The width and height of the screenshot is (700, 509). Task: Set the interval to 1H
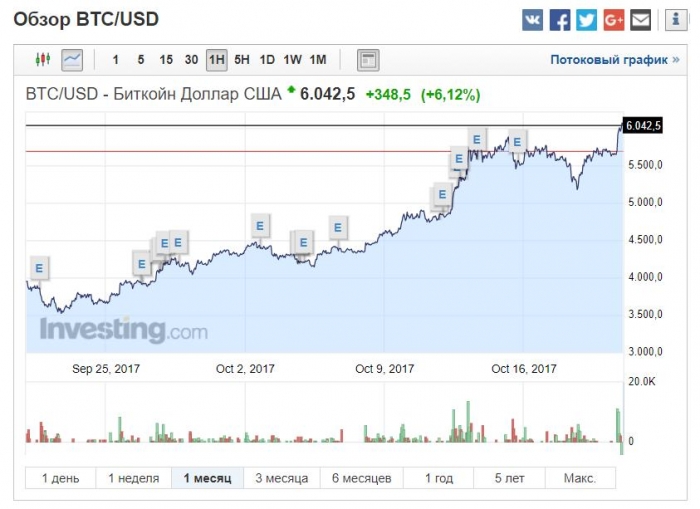pyautogui.click(x=215, y=60)
